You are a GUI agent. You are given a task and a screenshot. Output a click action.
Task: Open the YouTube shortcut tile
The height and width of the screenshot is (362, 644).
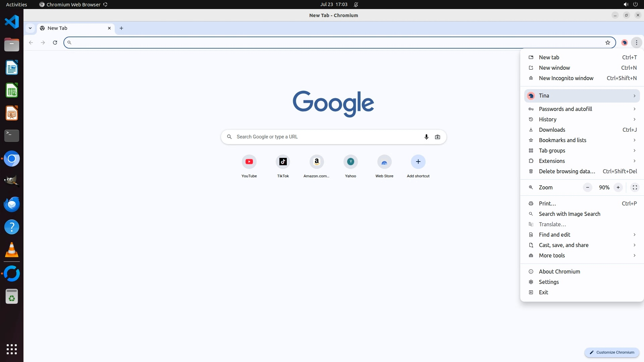249,162
